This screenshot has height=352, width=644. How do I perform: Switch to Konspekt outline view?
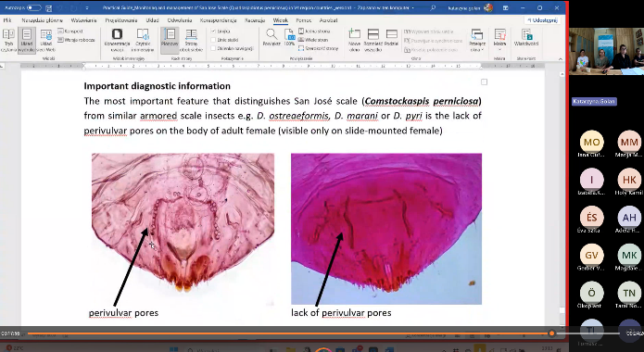(70, 31)
